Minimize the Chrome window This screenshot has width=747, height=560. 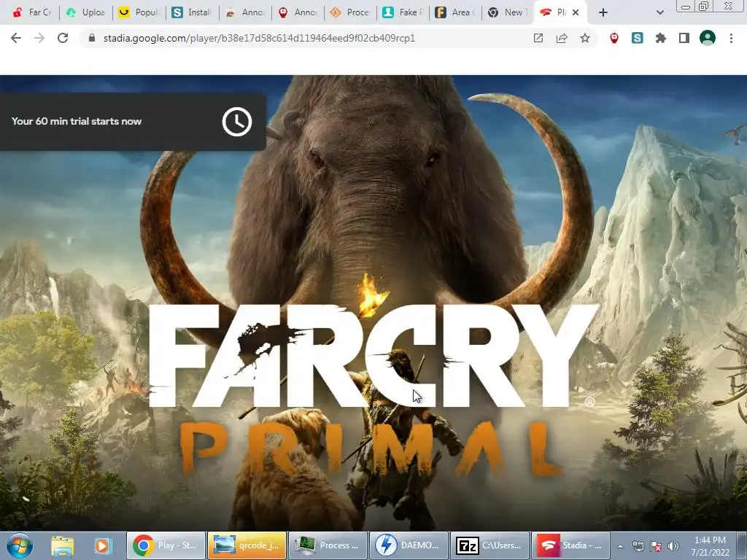click(x=686, y=7)
